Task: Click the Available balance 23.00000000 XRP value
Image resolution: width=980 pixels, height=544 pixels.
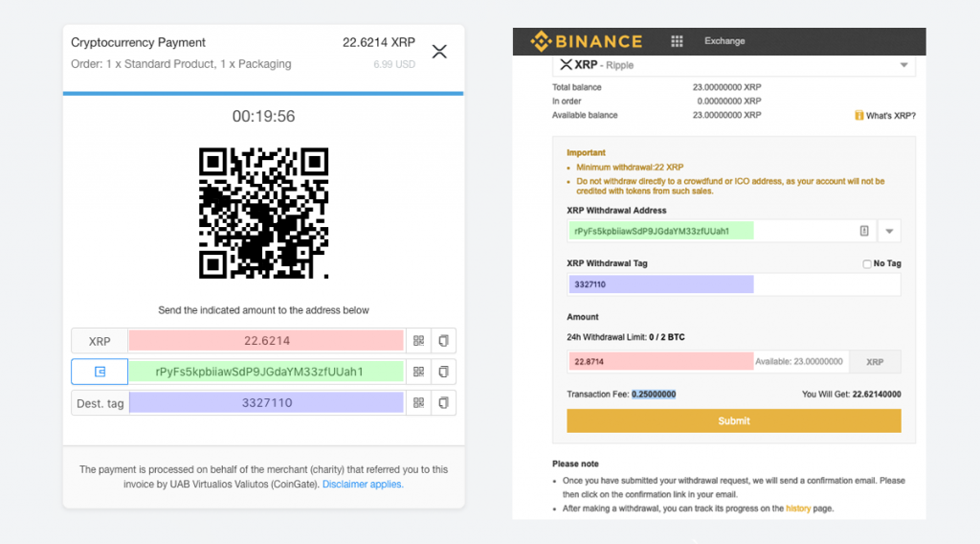Action: point(727,115)
